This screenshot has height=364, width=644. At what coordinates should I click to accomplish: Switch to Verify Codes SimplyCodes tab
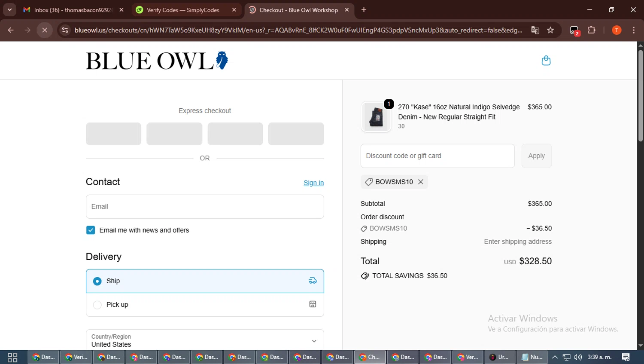tap(183, 10)
